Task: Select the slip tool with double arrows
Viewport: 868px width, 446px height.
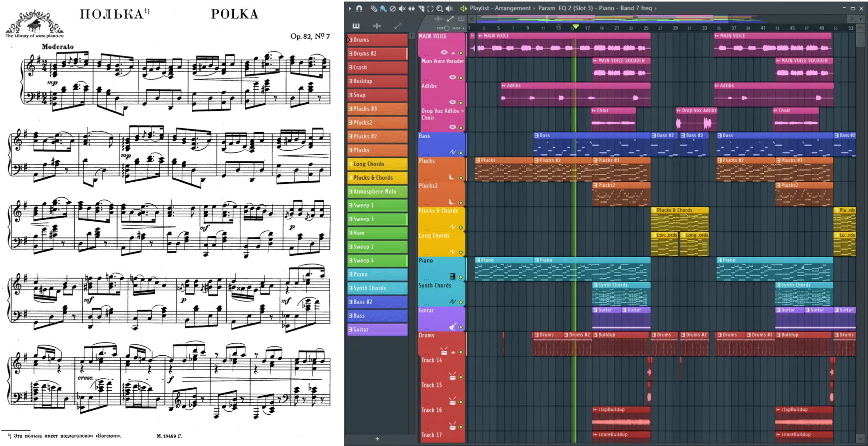Action: (x=411, y=9)
